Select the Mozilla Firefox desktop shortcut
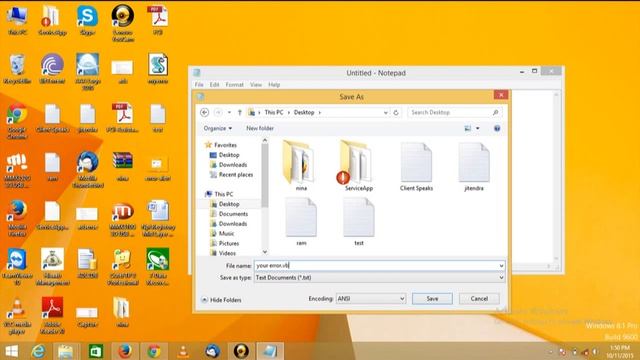 17,218
